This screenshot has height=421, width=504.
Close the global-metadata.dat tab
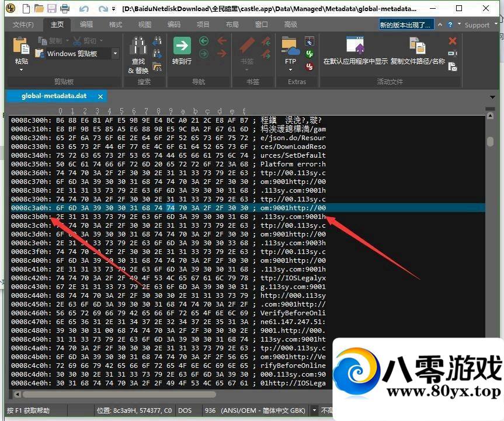[100, 96]
